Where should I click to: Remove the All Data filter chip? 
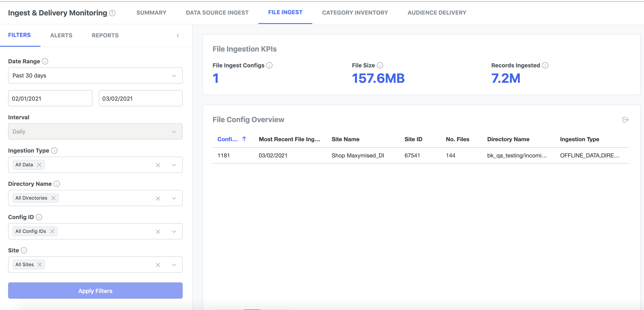point(39,165)
